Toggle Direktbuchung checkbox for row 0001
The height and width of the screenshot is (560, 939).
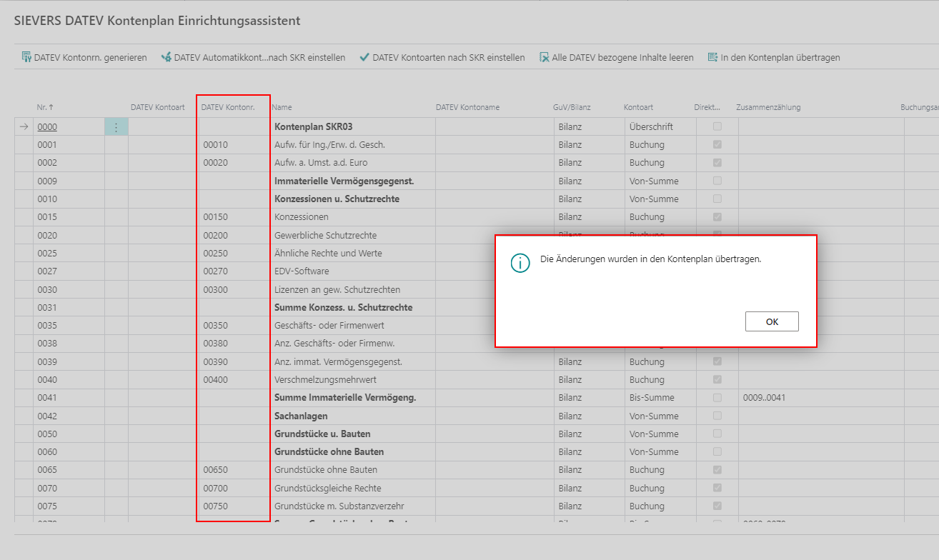(717, 145)
